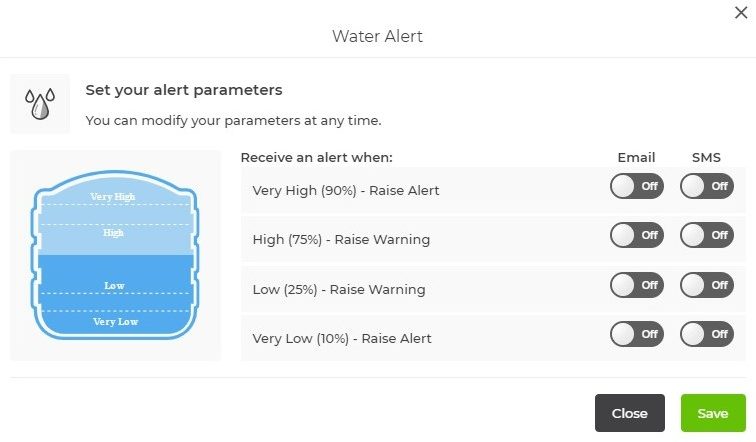Click the Very Low tank level zone

(114, 322)
